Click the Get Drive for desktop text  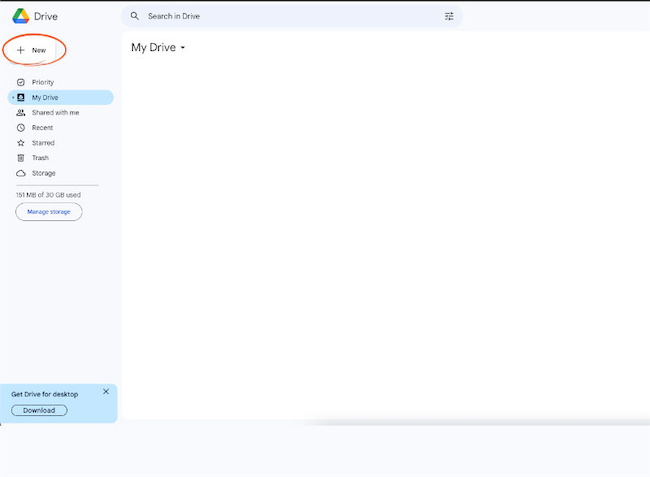pos(45,394)
